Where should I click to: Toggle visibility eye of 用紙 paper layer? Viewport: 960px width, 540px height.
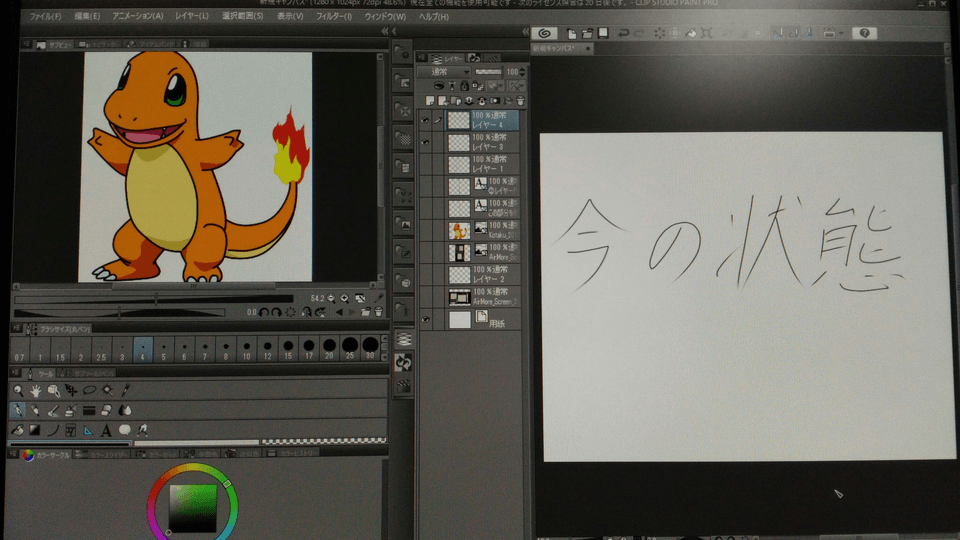coord(425,319)
